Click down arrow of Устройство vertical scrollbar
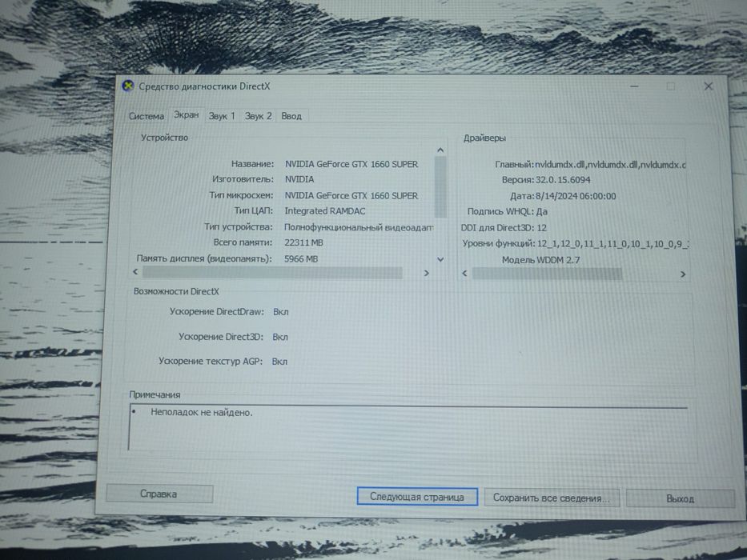The image size is (747, 560). pos(440,259)
